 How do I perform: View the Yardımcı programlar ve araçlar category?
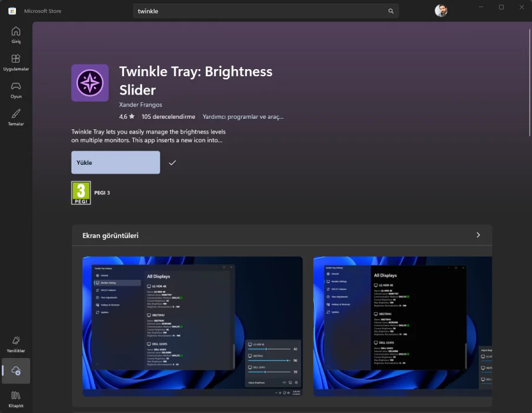pos(244,116)
